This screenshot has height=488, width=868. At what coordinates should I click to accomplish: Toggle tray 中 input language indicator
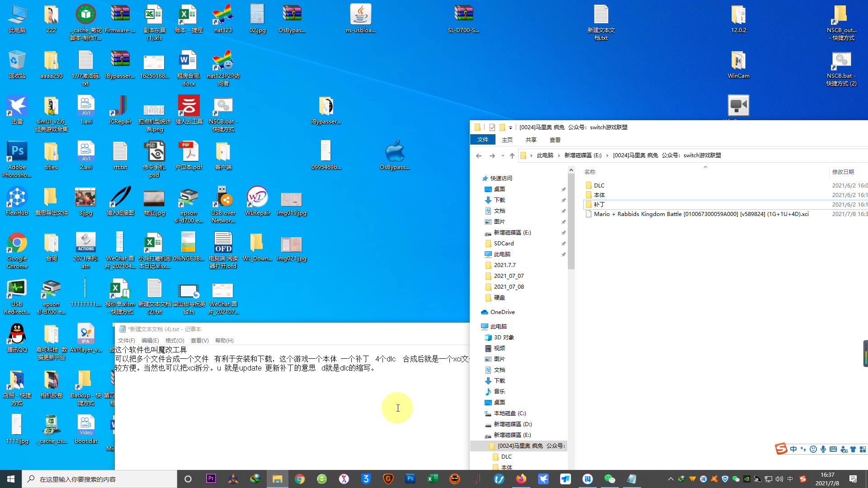[790, 479]
